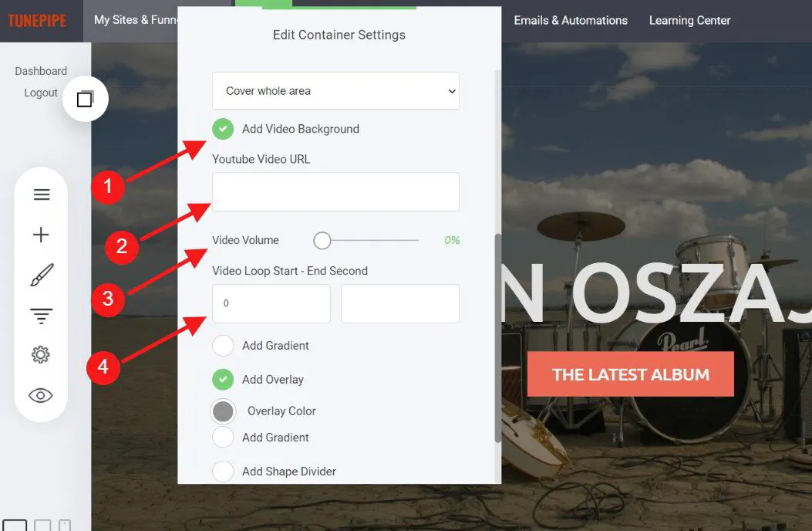Disable the Add Overlay checkbox

tap(223, 380)
